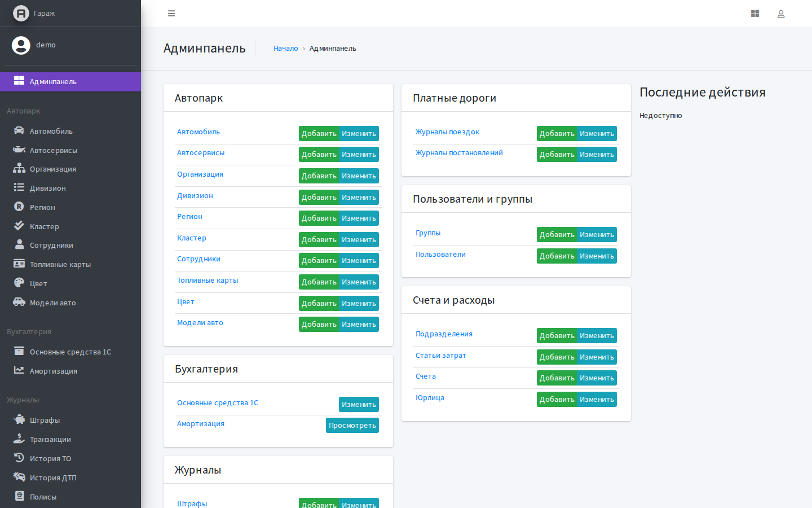
Task: Click Добавить for the Автомобиль row
Action: [319, 134]
